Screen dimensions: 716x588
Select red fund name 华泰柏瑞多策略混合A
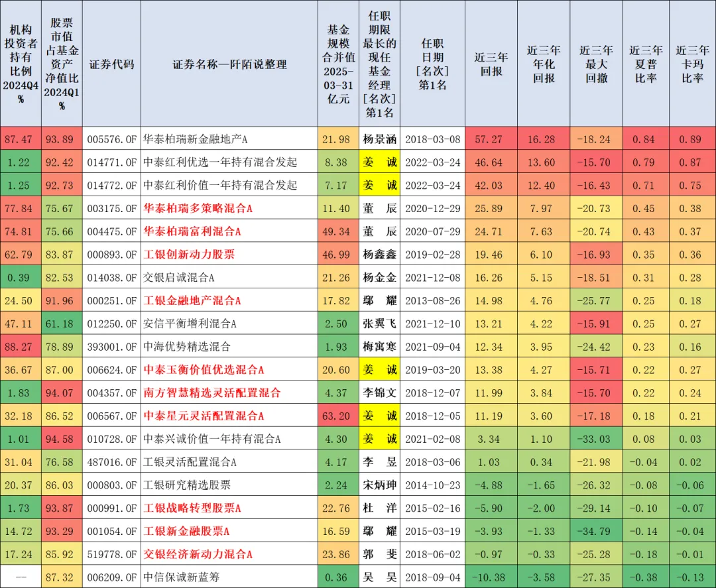[x=198, y=208]
